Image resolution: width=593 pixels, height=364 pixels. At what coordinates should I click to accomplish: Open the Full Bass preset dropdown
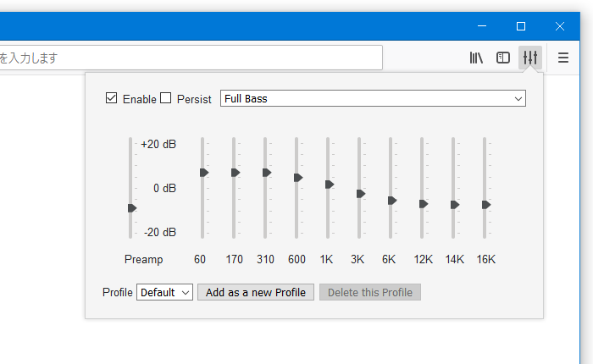click(373, 98)
